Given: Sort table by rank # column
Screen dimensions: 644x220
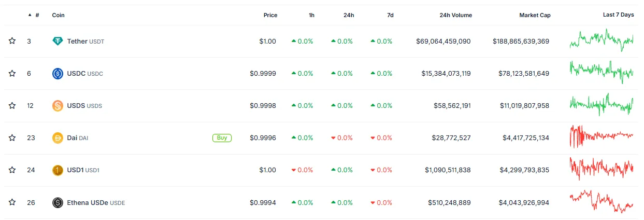Looking at the screenshot, I should (37, 15).
